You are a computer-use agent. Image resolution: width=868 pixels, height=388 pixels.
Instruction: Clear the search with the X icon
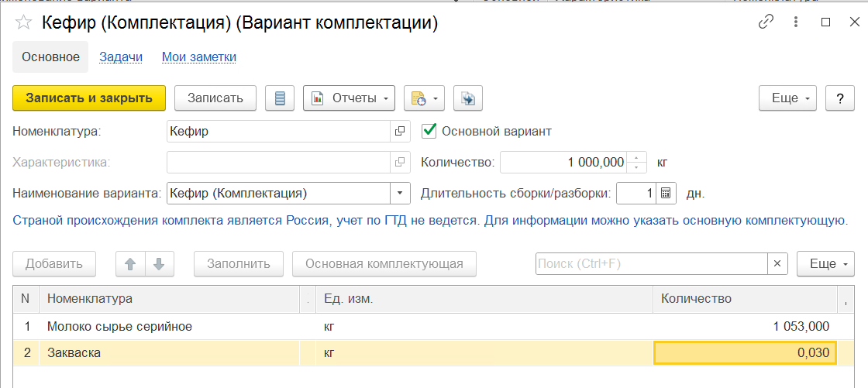[x=777, y=263]
